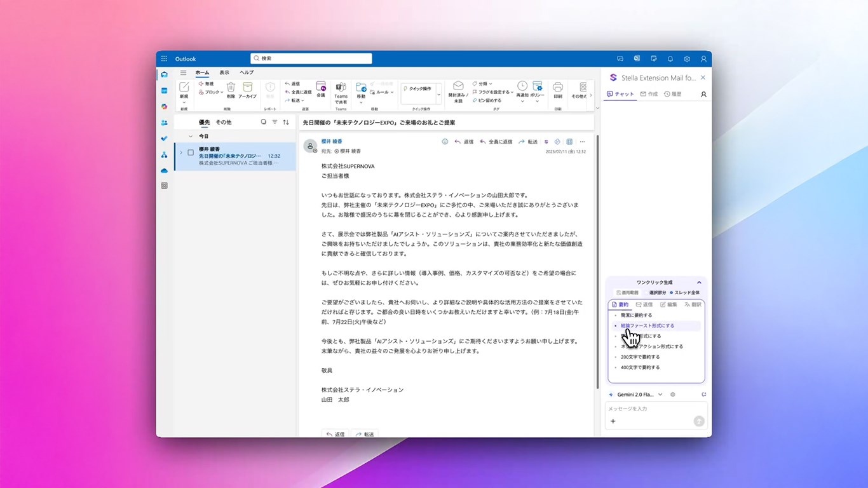Viewport: 868px width, 488px height.
Task: Open the OneDrive cloud icon in sidebar
Action: point(165,170)
